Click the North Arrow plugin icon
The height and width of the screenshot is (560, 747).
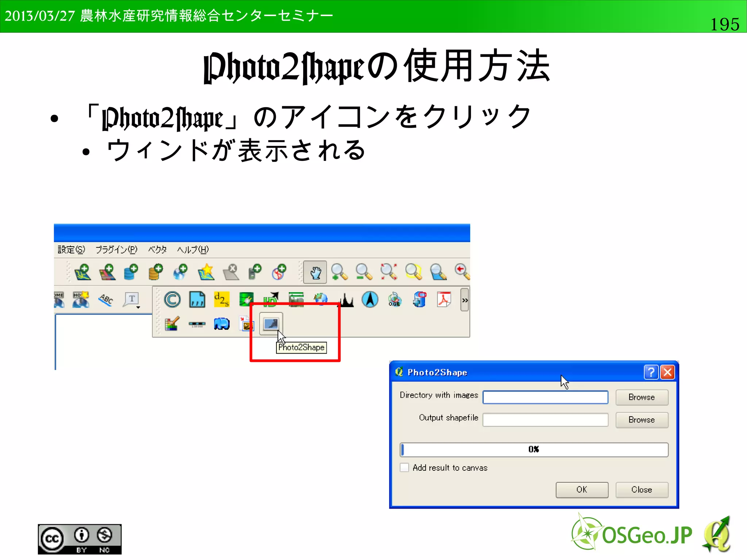[x=370, y=300]
